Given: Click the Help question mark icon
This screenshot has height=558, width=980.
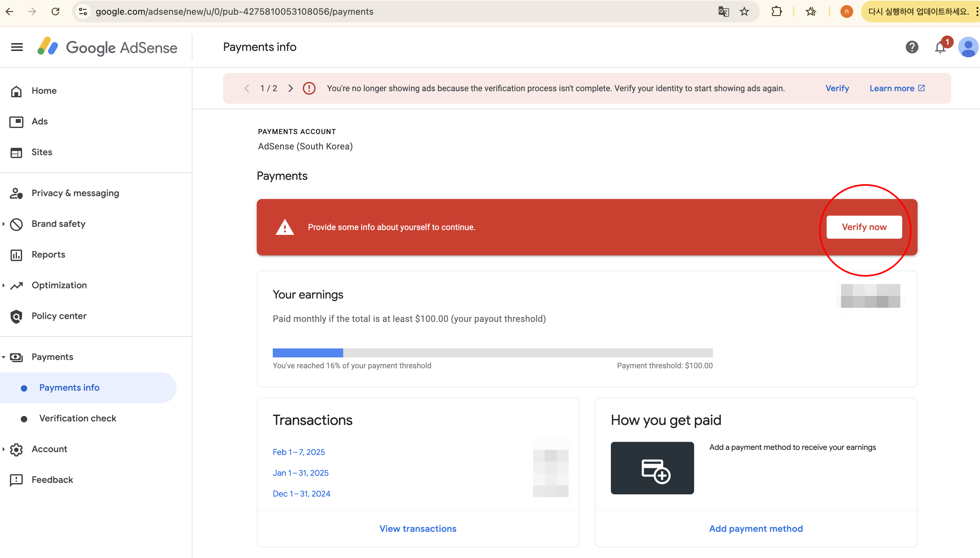Looking at the screenshot, I should click(x=912, y=47).
